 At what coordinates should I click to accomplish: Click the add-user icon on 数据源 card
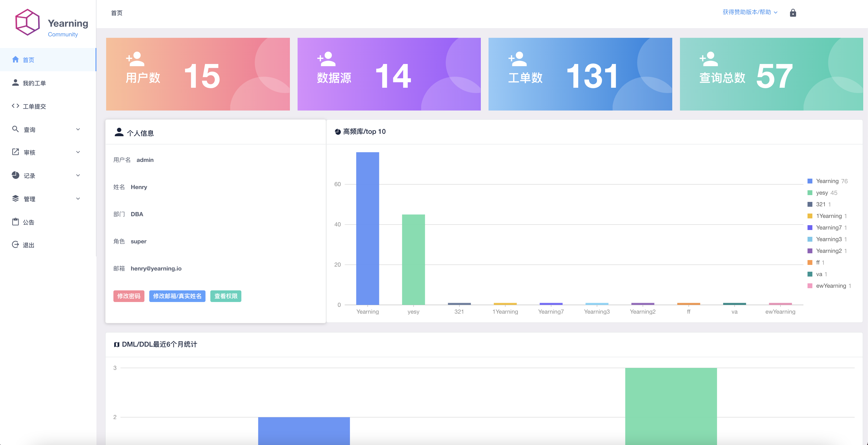(x=326, y=59)
